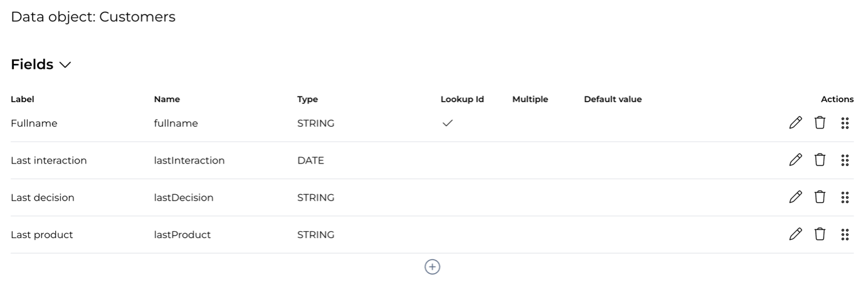Edit the Fullname field

coord(795,123)
